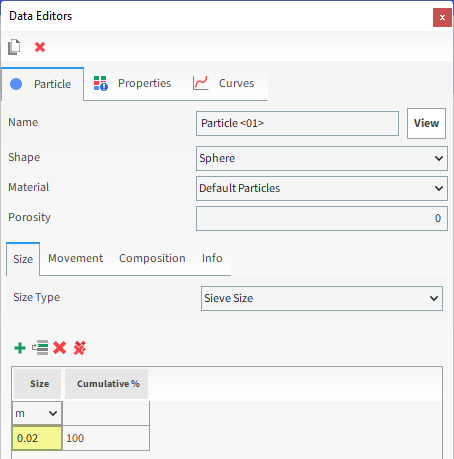
Task: Click the View button next to Name
Action: 426,123
